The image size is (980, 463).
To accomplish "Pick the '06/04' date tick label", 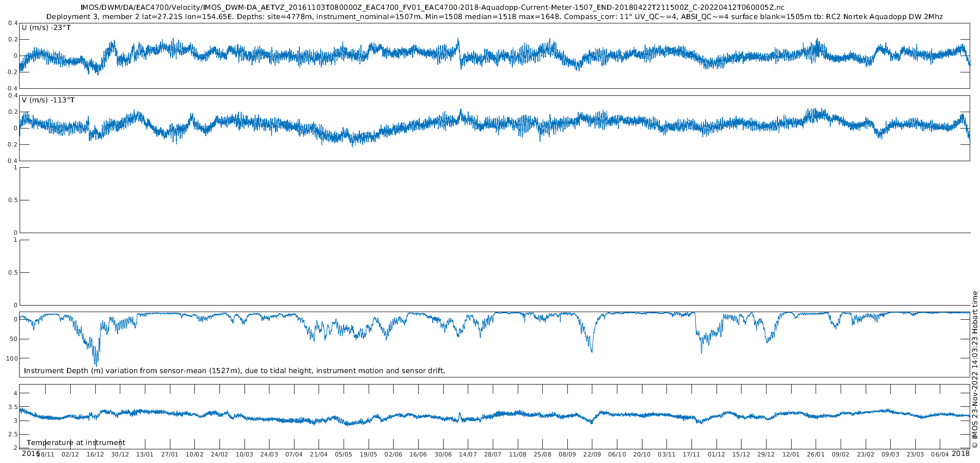I will click(940, 454).
